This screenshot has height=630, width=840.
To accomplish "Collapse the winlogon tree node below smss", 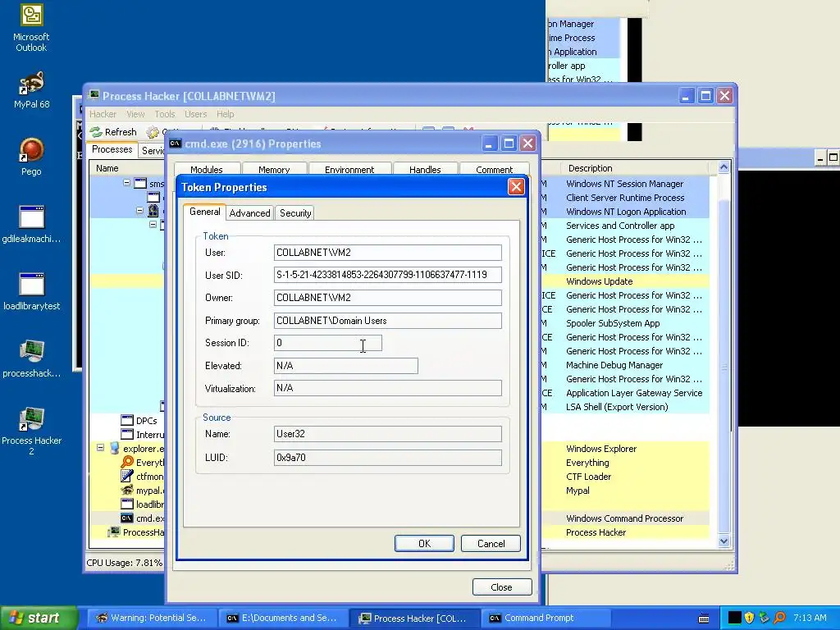I will click(x=139, y=211).
